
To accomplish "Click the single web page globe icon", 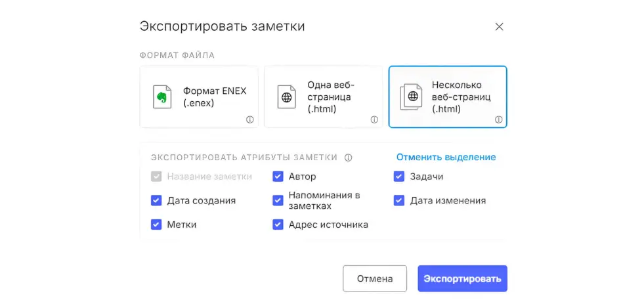I will [286, 97].
